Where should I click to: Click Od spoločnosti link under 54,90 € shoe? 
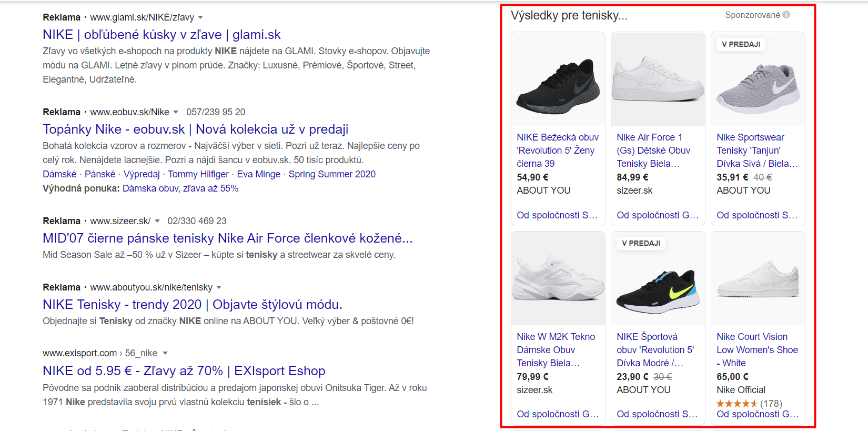pyautogui.click(x=557, y=215)
